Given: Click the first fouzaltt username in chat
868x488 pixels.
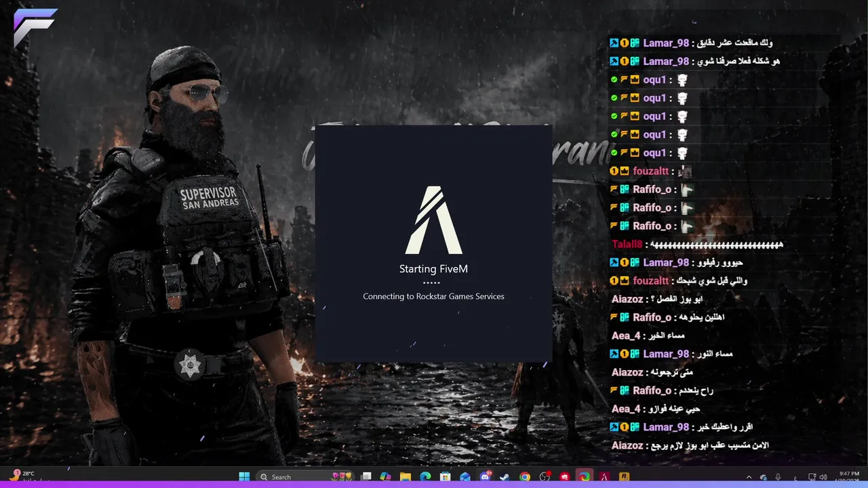Looking at the screenshot, I should (651, 171).
